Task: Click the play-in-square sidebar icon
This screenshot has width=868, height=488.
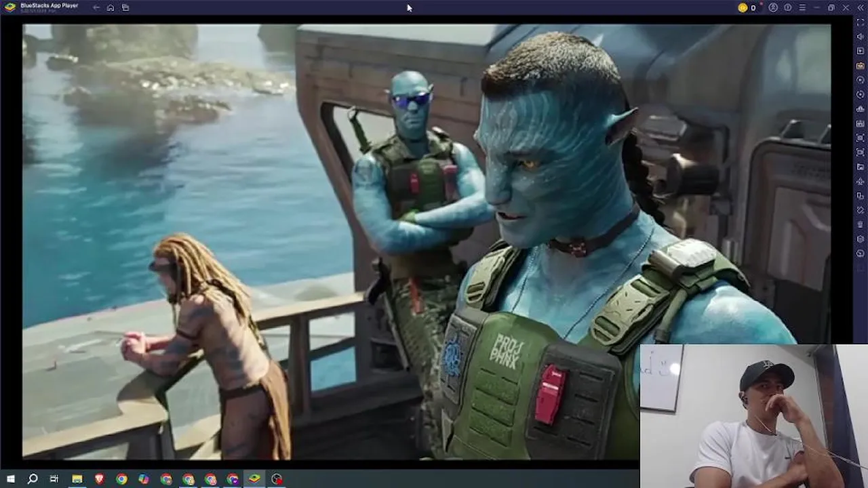Action: coord(861,52)
